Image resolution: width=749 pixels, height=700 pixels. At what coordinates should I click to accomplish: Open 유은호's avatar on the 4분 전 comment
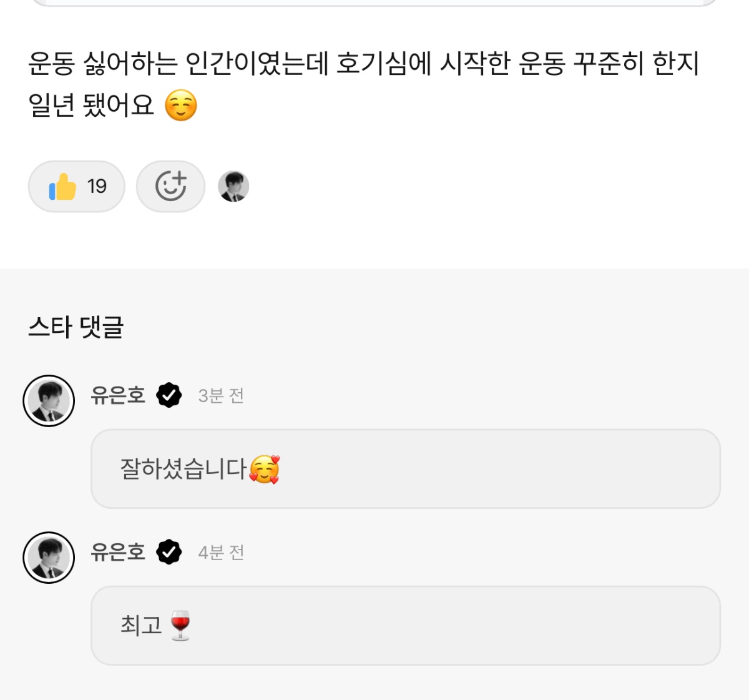coord(49,558)
